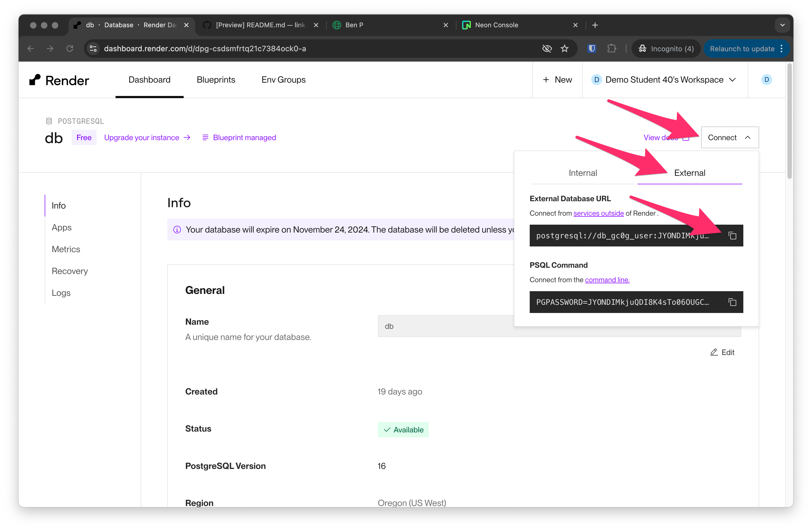This screenshot has width=812, height=530.
Task: Click the site information icon in address bar
Action: click(x=93, y=49)
